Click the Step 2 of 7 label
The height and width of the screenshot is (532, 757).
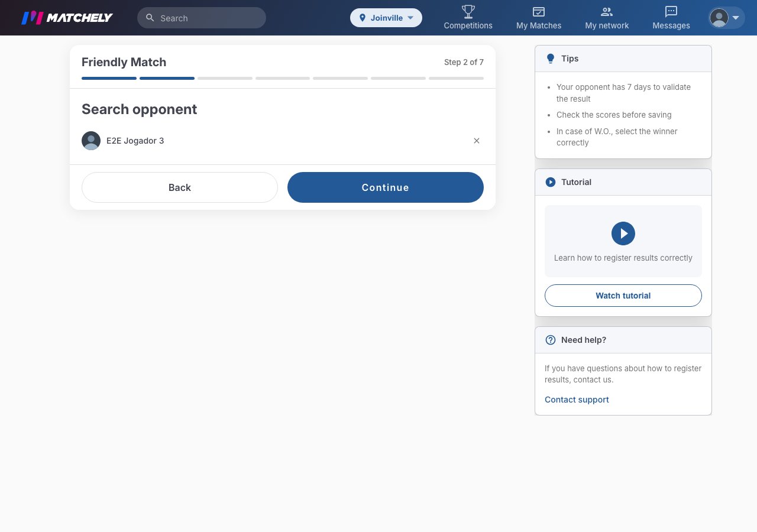(464, 62)
